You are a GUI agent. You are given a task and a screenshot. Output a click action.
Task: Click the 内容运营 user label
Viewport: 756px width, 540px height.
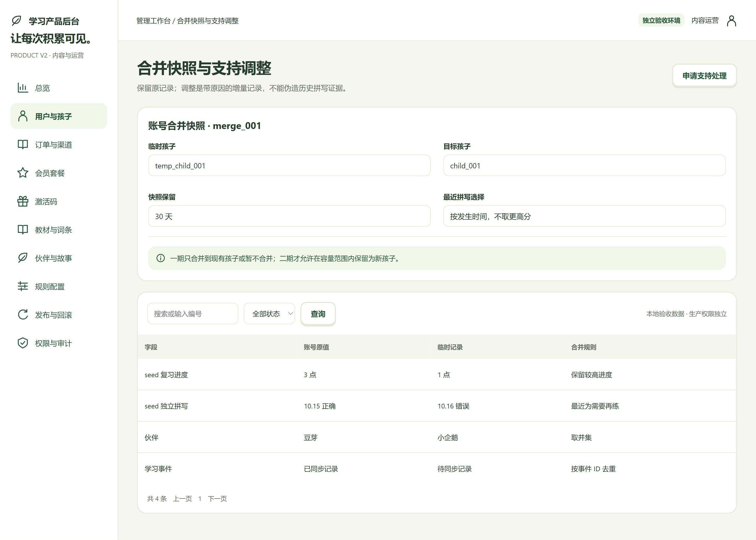(705, 20)
